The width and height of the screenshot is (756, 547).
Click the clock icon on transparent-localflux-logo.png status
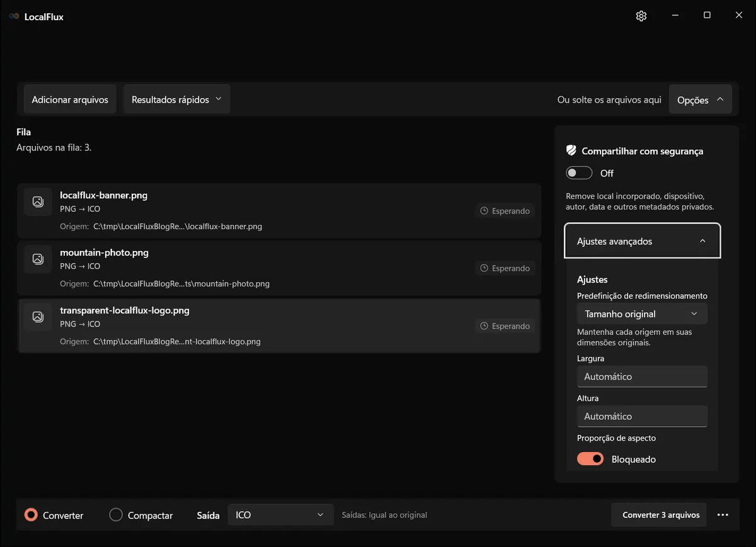[484, 326]
